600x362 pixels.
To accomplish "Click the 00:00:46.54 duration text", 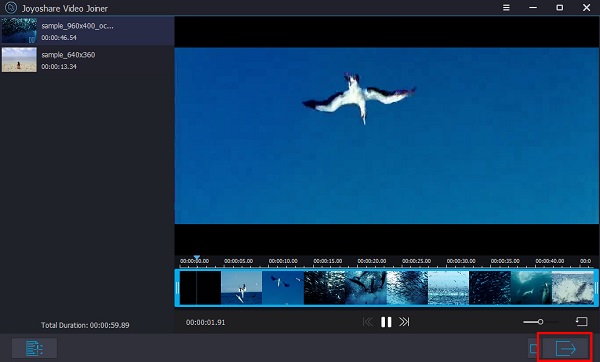I will click(59, 38).
